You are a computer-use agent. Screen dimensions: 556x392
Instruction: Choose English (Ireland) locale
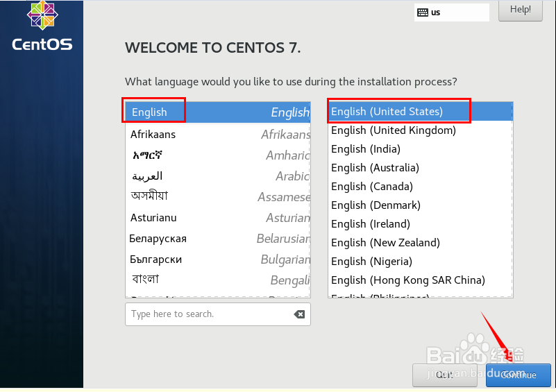[x=420, y=224]
